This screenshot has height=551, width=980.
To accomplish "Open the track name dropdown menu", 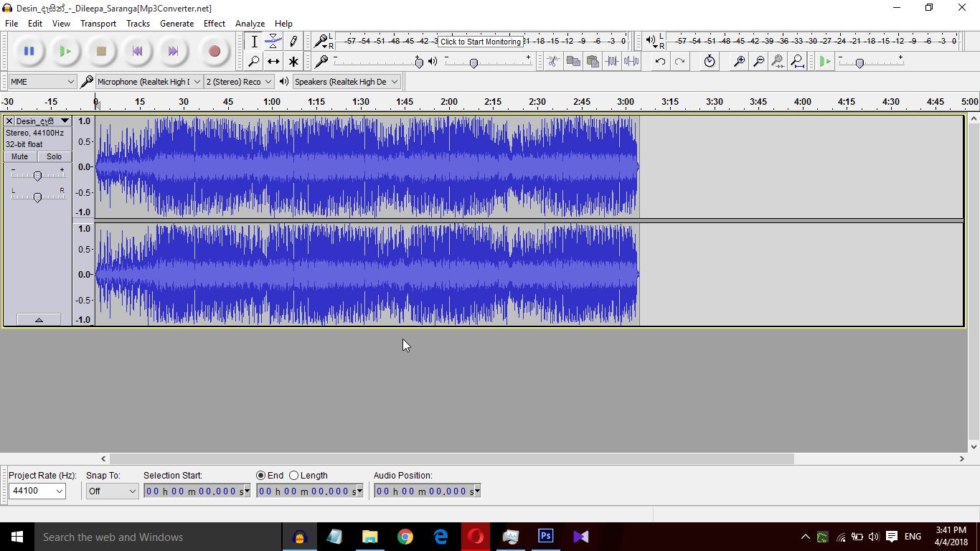I will pyautogui.click(x=65, y=121).
